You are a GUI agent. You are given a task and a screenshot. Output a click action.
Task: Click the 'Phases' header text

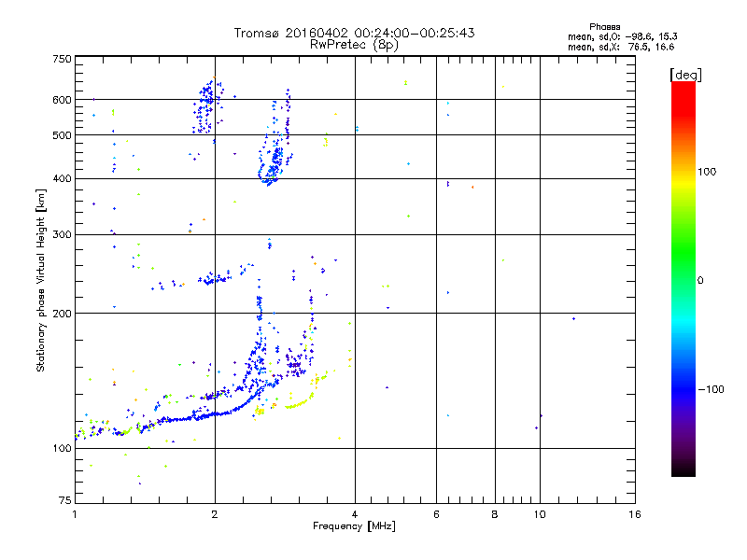click(x=604, y=27)
